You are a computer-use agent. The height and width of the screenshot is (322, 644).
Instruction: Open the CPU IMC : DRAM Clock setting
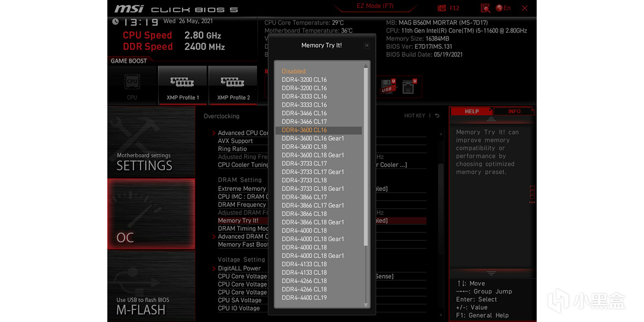(243, 197)
